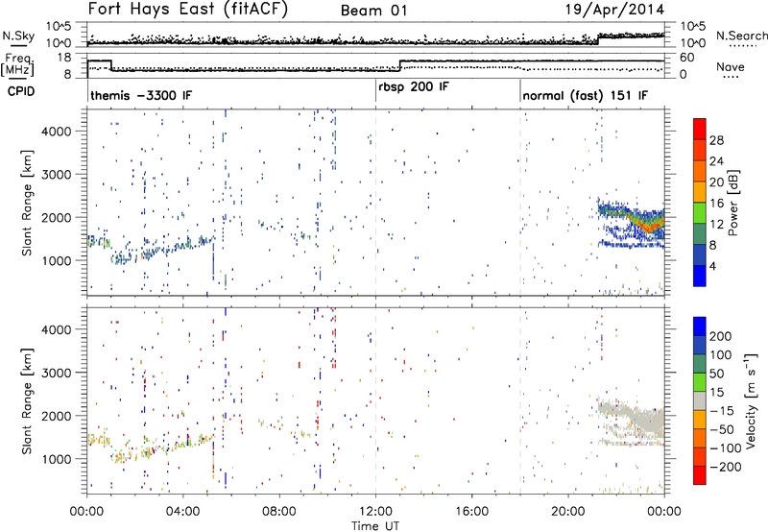Click the '12:00' time axis label
The height and width of the screenshot is (532, 768).
(x=375, y=512)
